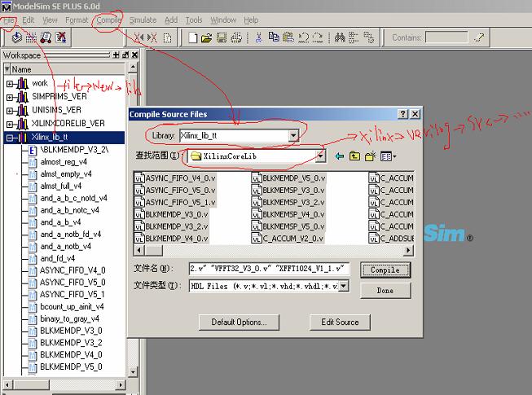Open the XilinxCoreLib folder dropdown
The image size is (532, 395).
320,156
